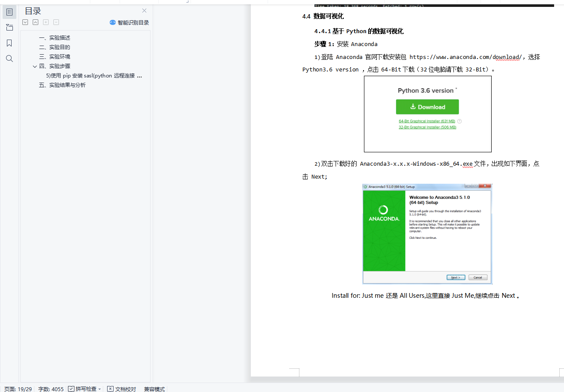Viewport: 564px width, 392px height.
Task: Open the bookmark pane icon in sidebar
Action: tap(9, 43)
